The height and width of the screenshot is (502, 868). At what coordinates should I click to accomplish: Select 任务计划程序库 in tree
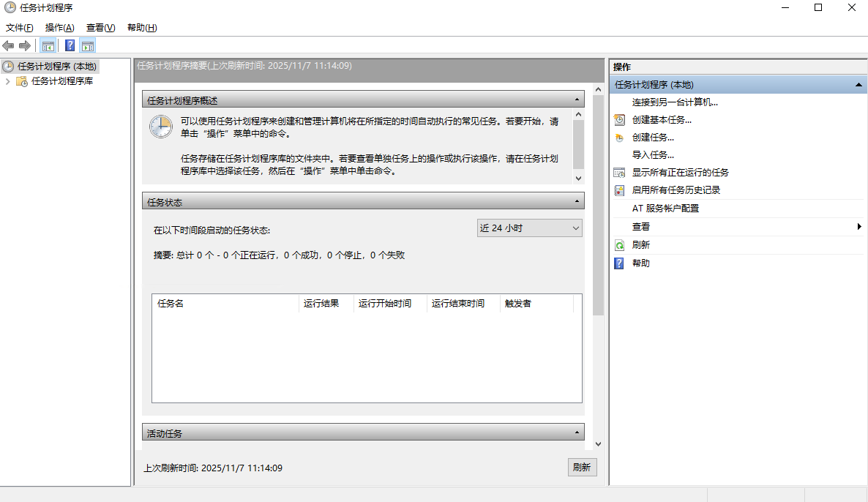(62, 81)
